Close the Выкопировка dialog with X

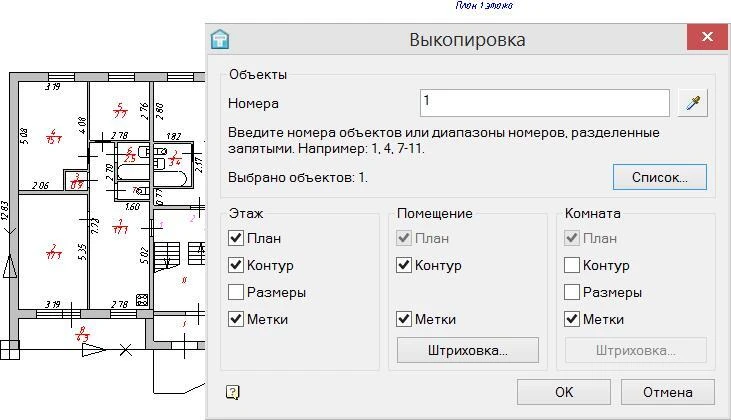707,38
